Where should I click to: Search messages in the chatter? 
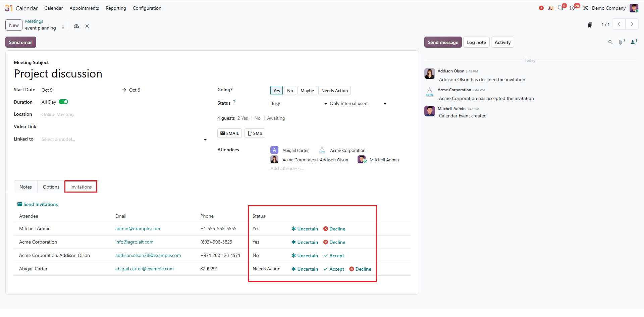coord(610,42)
